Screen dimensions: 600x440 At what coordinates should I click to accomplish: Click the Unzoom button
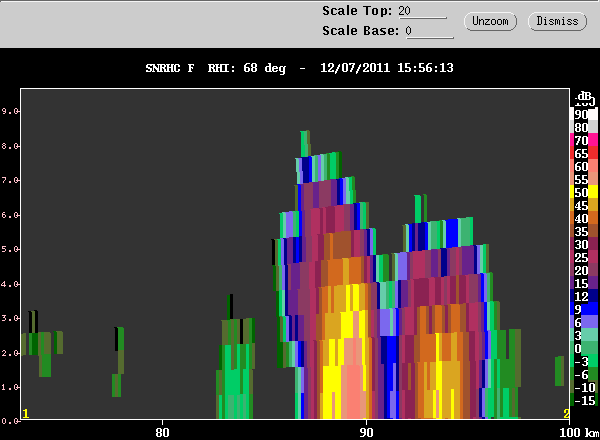click(490, 21)
